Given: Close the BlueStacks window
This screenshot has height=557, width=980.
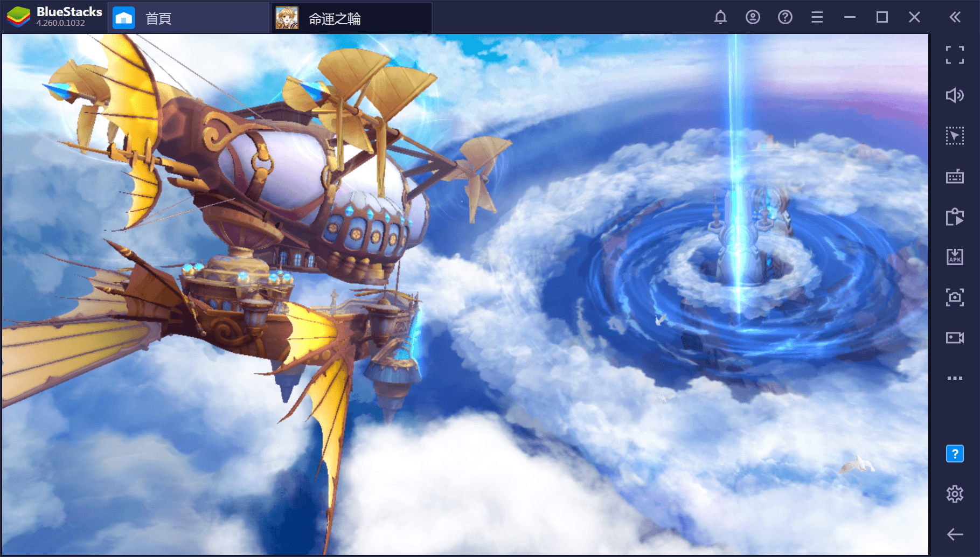Looking at the screenshot, I should (x=914, y=17).
